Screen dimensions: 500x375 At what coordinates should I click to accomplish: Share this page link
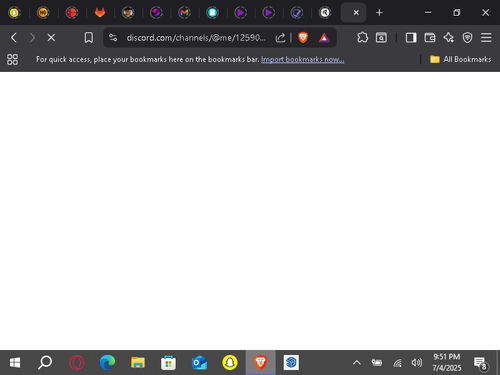pyautogui.click(x=280, y=38)
